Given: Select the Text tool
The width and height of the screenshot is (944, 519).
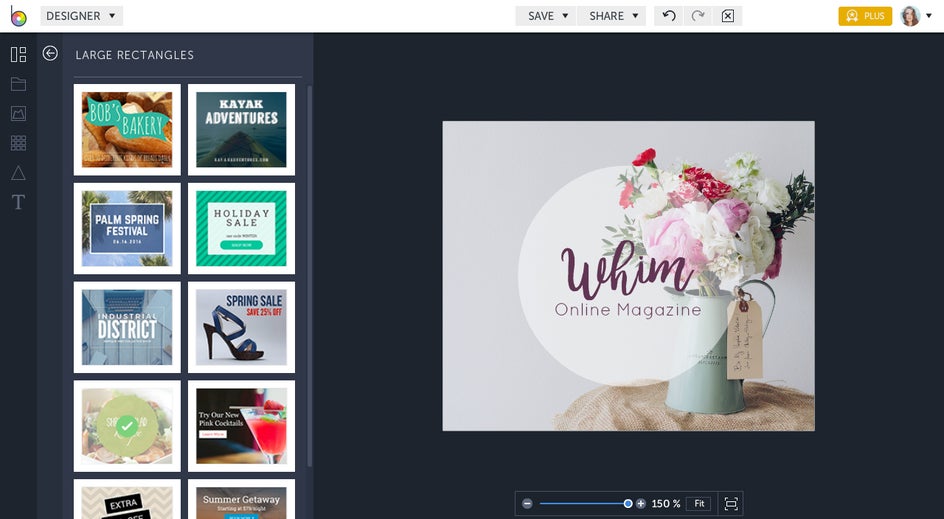Looking at the screenshot, I should (18, 202).
